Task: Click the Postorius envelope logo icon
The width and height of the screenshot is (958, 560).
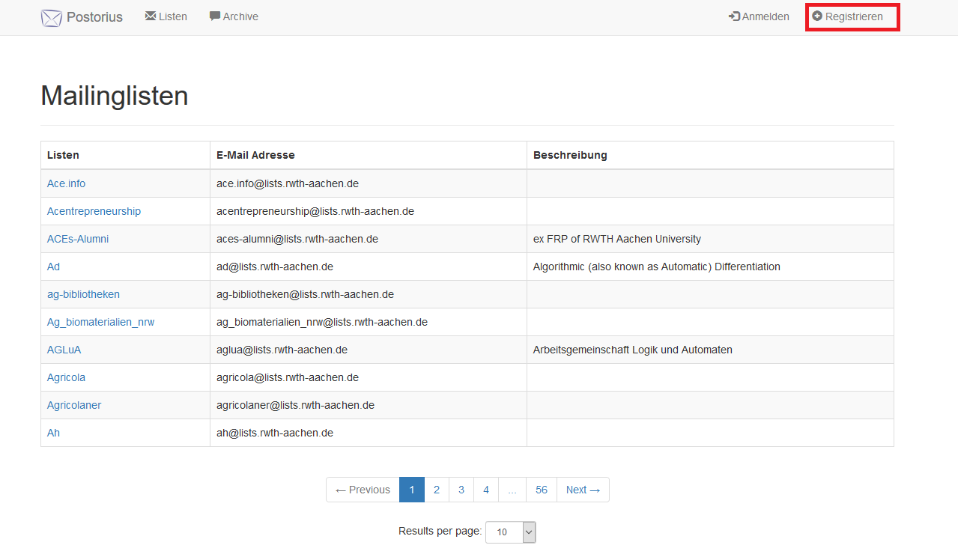Action: point(51,18)
